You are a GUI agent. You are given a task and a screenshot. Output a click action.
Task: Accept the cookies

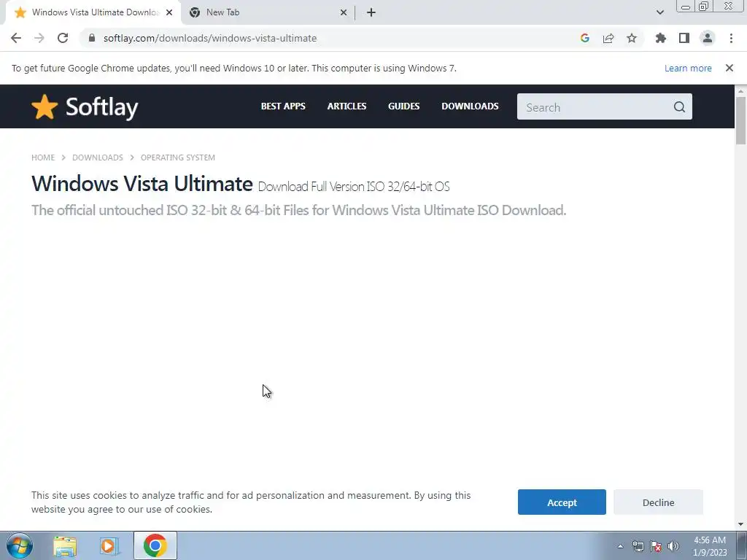click(562, 502)
